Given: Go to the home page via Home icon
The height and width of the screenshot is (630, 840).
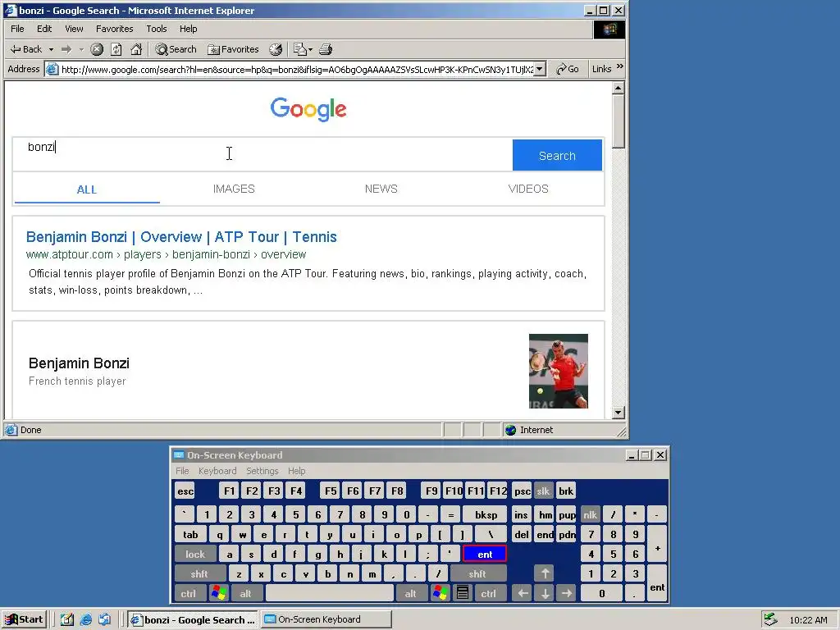Looking at the screenshot, I should click(x=137, y=49).
